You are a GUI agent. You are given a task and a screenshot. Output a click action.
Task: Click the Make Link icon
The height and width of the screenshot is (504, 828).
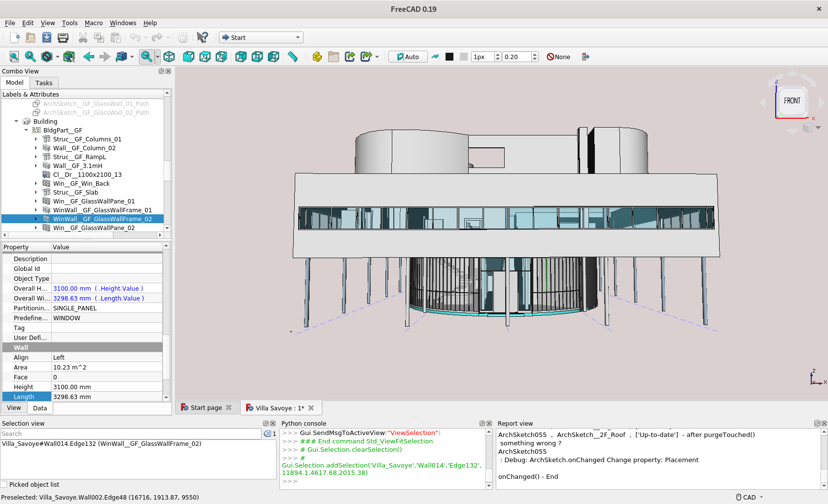(350, 57)
